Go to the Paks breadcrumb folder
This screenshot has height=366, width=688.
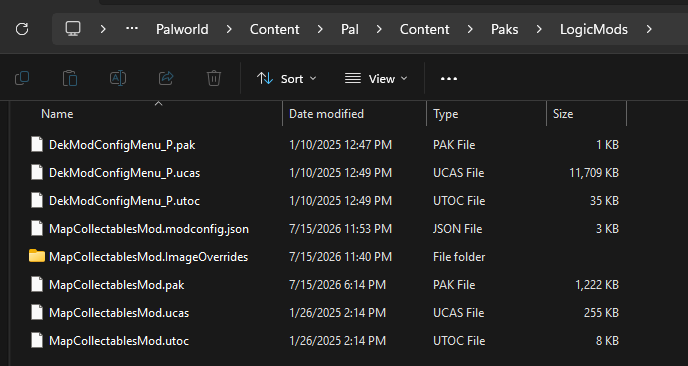click(505, 29)
